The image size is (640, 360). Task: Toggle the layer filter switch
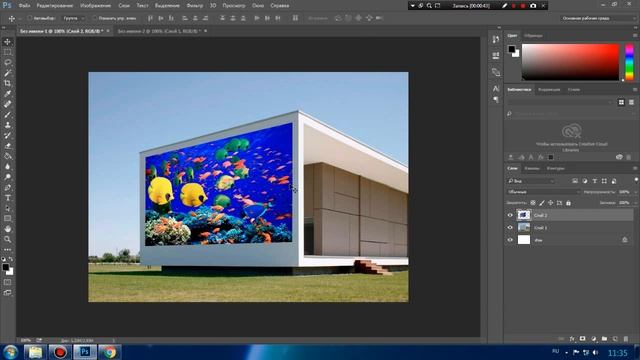pyautogui.click(x=636, y=180)
